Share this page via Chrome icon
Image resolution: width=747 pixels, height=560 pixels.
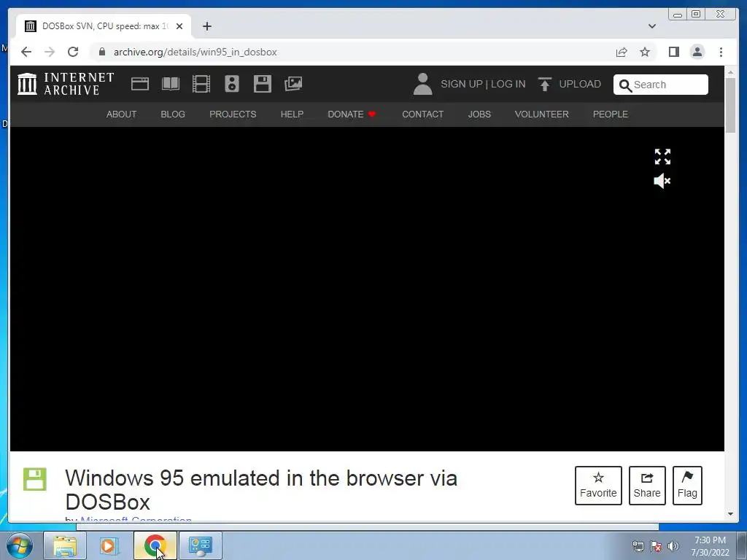[622, 52]
